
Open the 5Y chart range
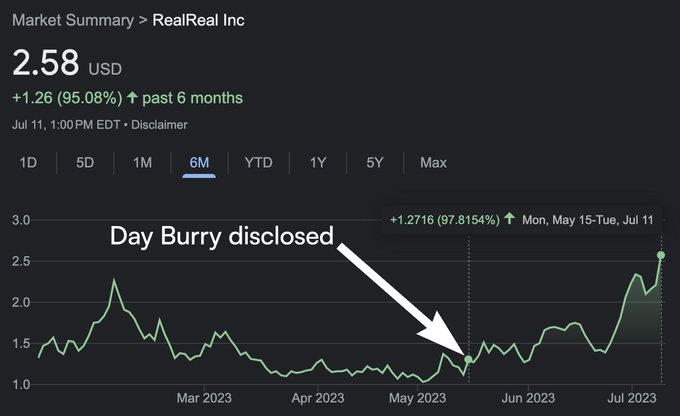click(x=375, y=162)
